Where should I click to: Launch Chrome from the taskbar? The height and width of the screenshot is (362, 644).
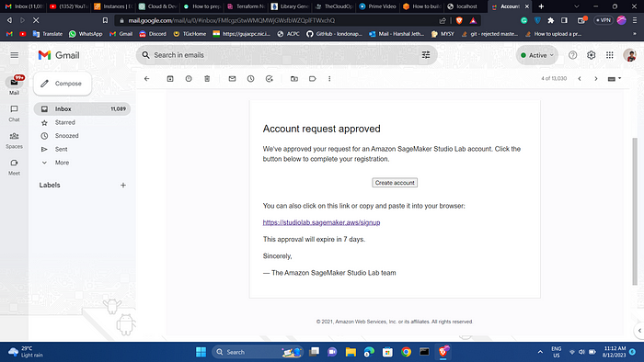[407, 352]
